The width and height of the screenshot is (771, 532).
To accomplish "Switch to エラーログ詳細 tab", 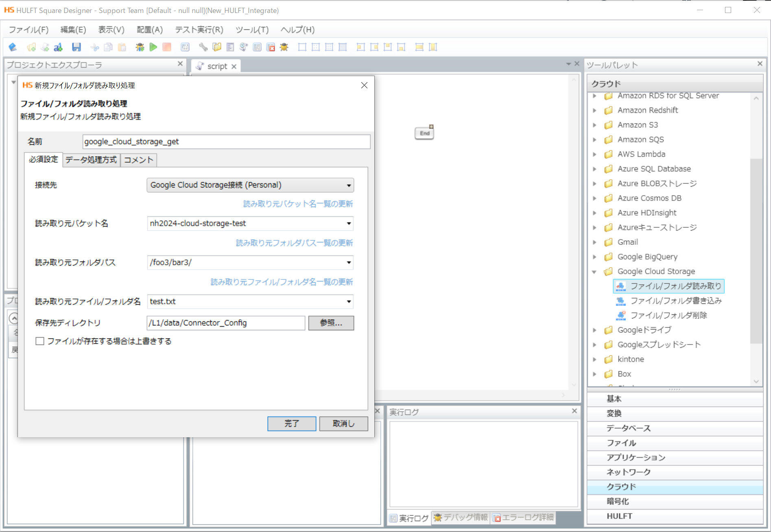I will [523, 517].
